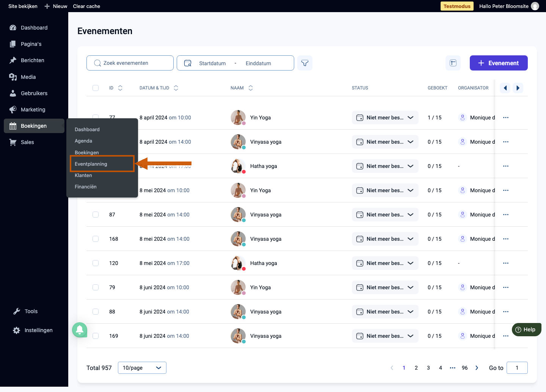Open status dropdown for event 168
The height and width of the screenshot is (392, 546).
tap(385, 239)
